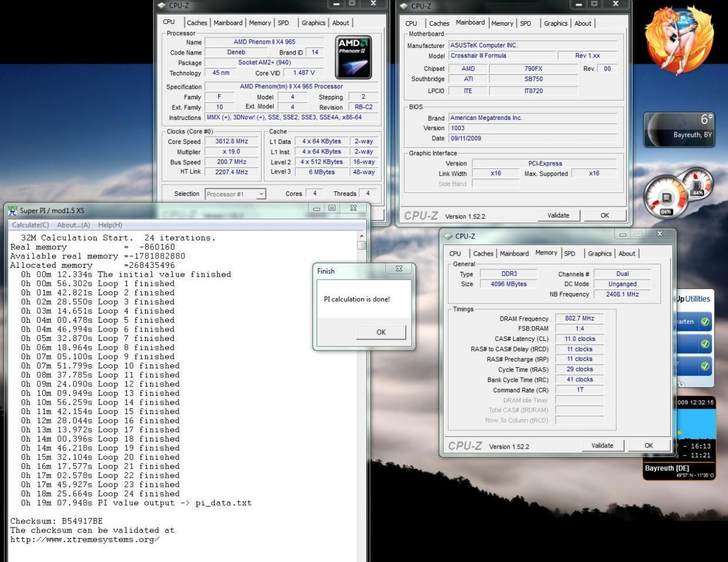Click the 'Bayreuth [DE]' sunrise gadget label

[667, 468]
